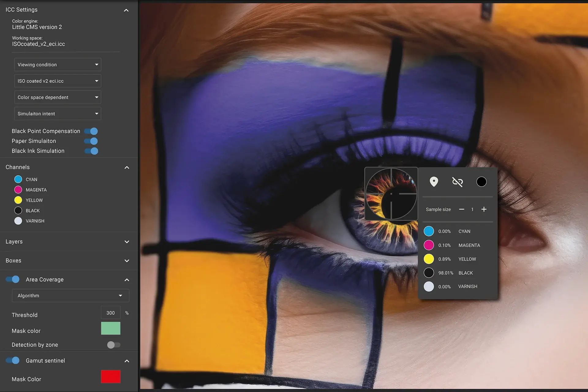Select the YELLOW channel circle in Channels

(18, 200)
